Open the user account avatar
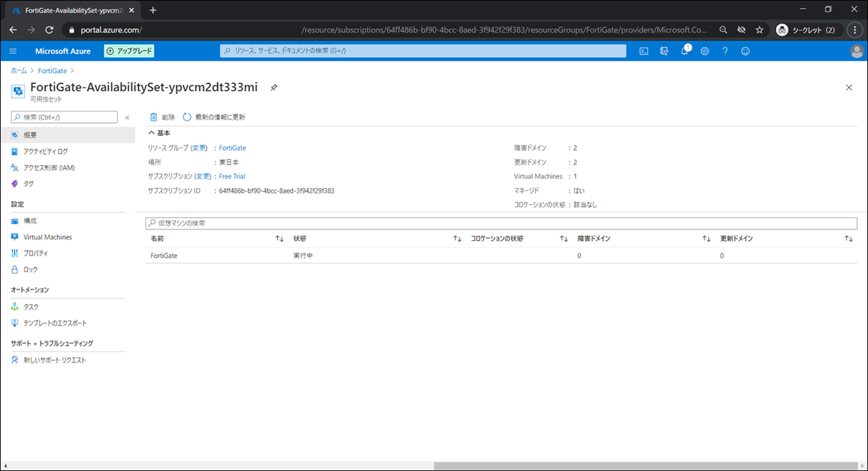Image resolution: width=868 pixels, height=471 pixels. click(x=857, y=51)
